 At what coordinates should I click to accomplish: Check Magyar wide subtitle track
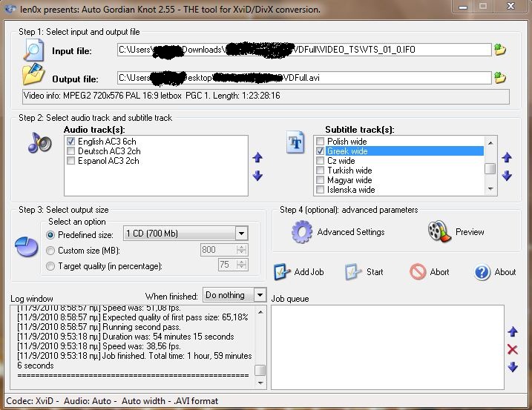320,179
